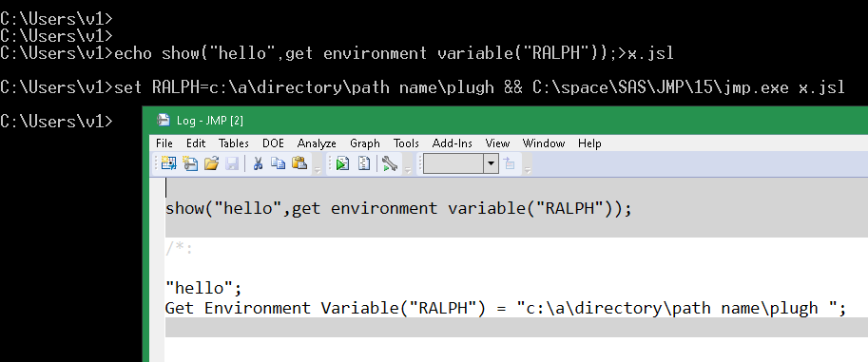The width and height of the screenshot is (868, 362).
Task: Expand overflow options after Paste icon
Action: 318,170
